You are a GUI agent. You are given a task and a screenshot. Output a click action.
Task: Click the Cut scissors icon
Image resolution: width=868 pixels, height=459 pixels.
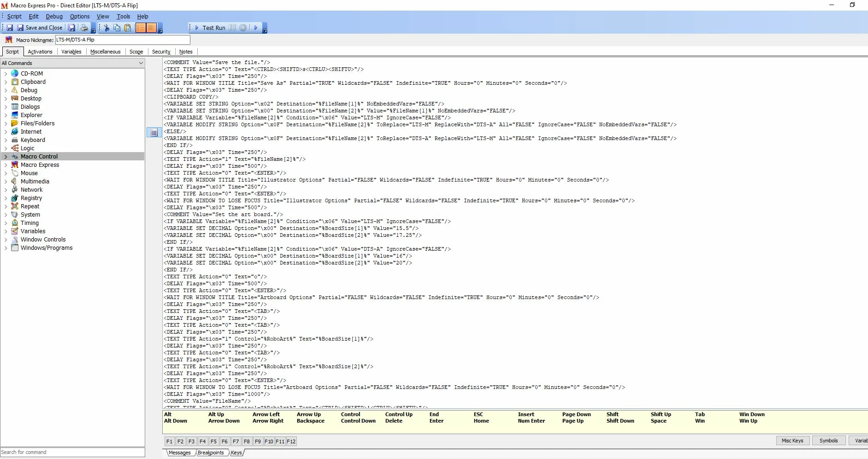click(x=107, y=28)
